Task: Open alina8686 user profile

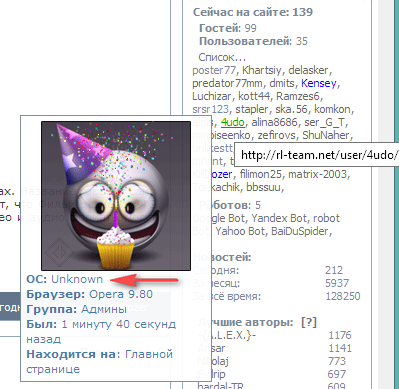Action: (274, 122)
